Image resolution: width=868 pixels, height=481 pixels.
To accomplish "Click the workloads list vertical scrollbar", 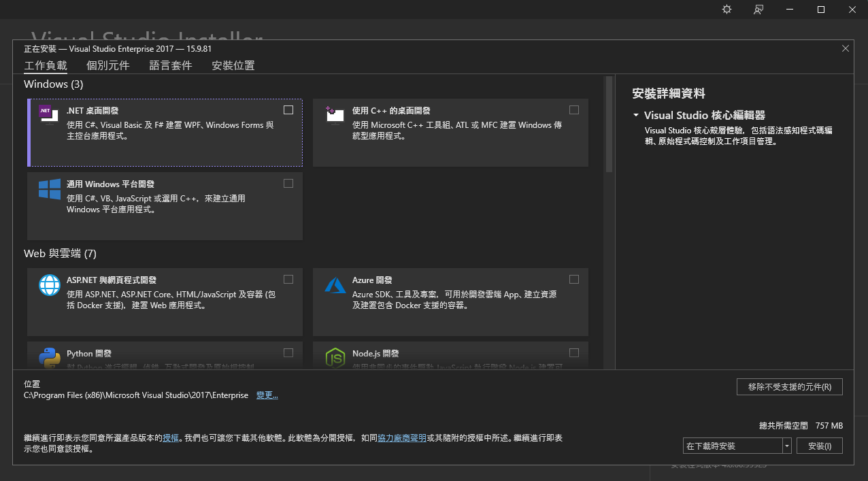I will 609,125.
